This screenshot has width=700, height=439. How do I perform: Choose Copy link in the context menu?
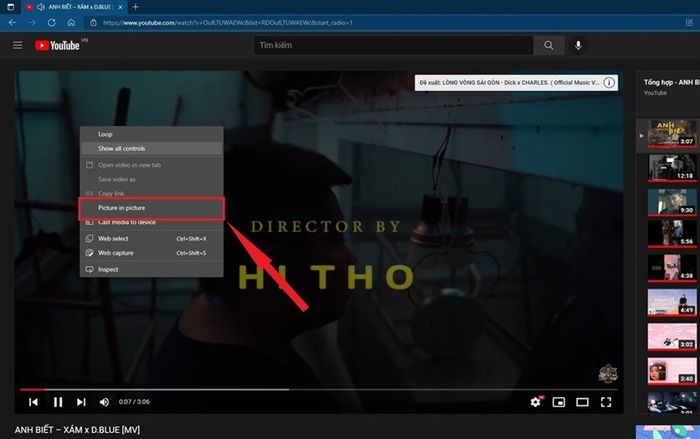click(x=151, y=193)
